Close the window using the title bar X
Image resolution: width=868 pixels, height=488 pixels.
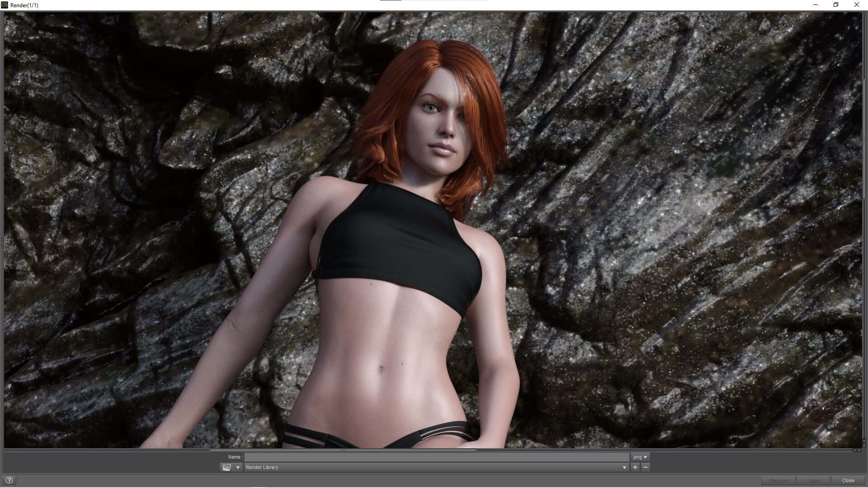(857, 5)
